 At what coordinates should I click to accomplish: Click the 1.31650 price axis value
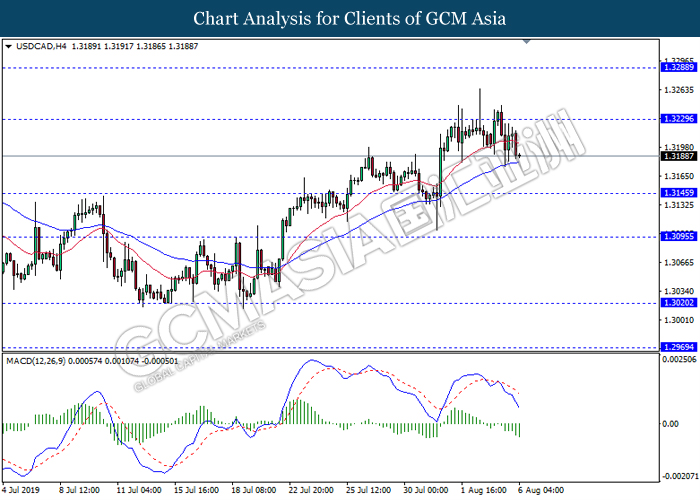tap(679, 176)
